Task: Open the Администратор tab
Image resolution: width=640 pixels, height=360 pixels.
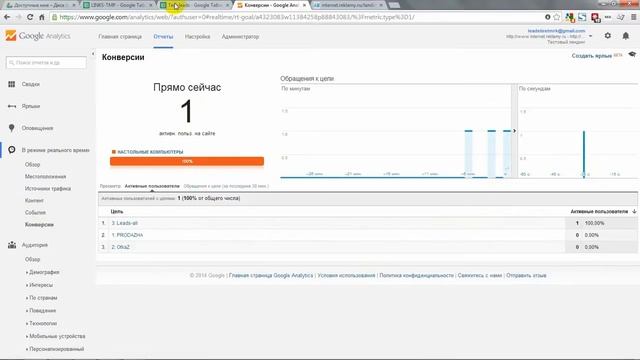Action: tap(240, 37)
